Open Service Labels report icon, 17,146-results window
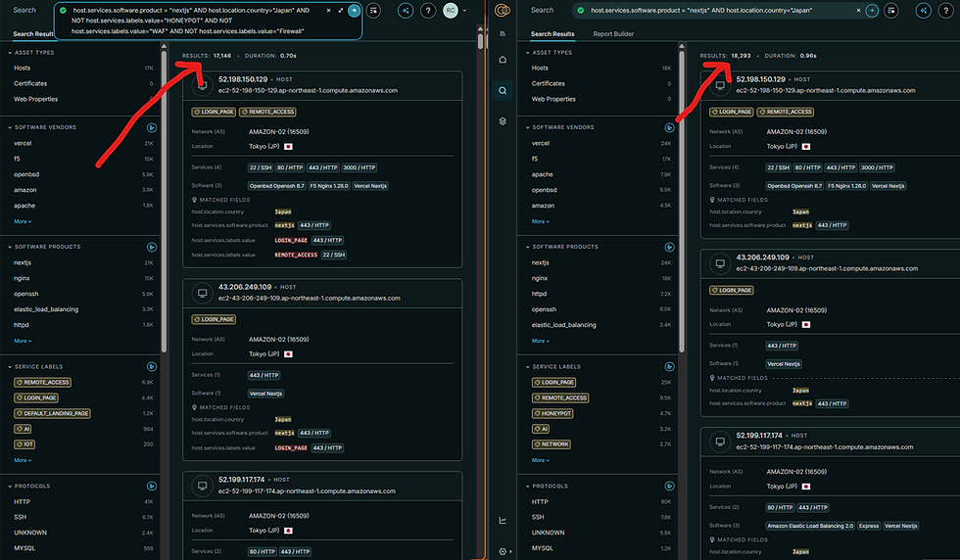 point(152,366)
